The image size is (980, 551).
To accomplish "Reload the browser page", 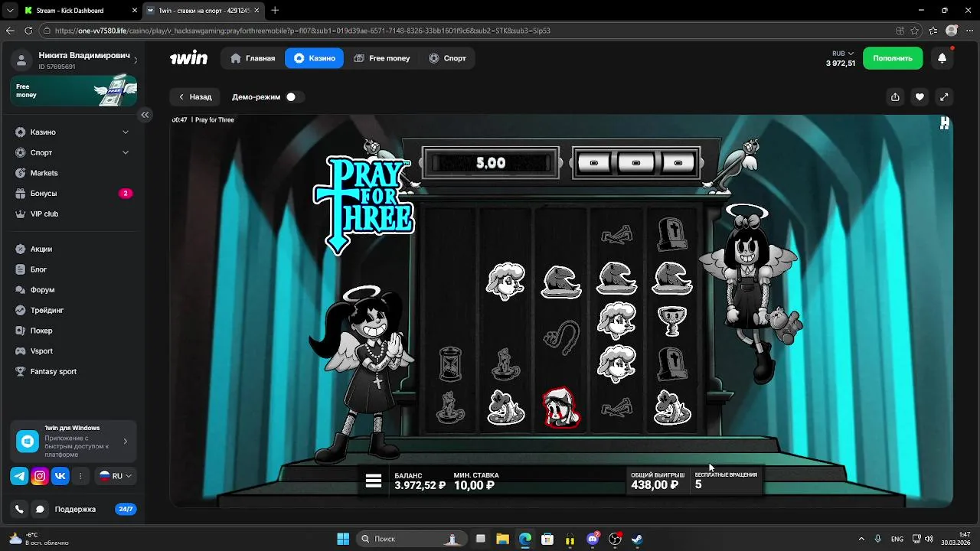I will [x=28, y=31].
